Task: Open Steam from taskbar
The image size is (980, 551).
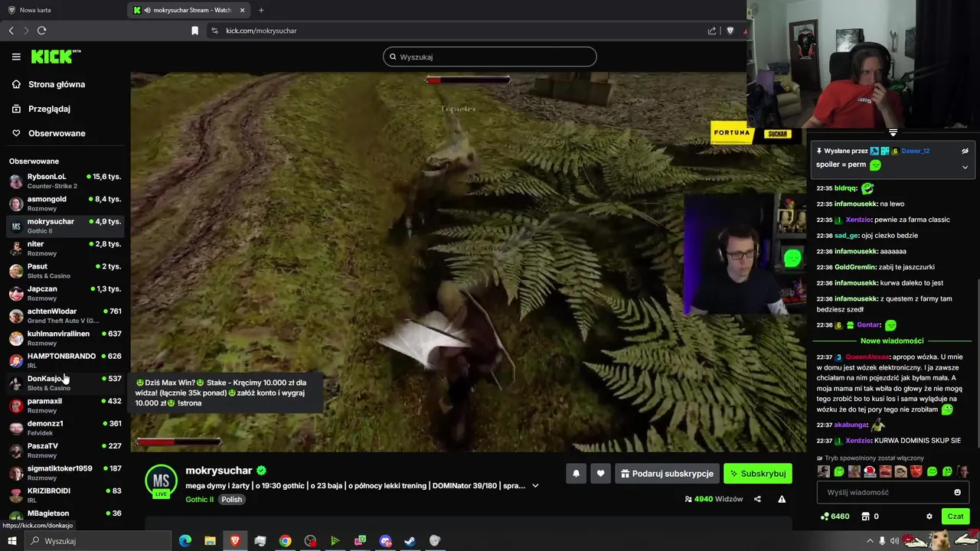Action: [410, 541]
